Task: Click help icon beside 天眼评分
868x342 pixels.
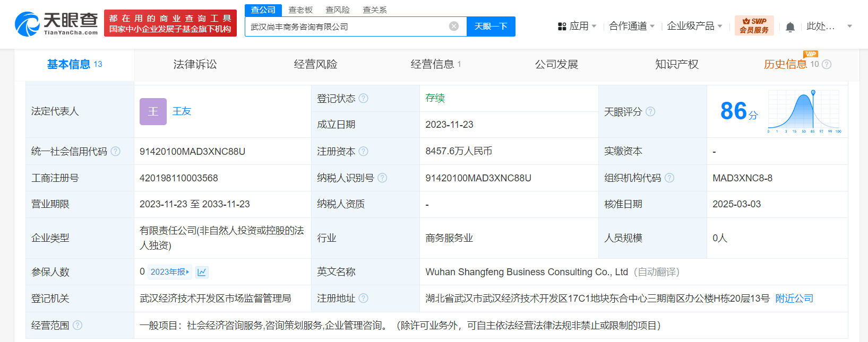Action: pos(650,112)
